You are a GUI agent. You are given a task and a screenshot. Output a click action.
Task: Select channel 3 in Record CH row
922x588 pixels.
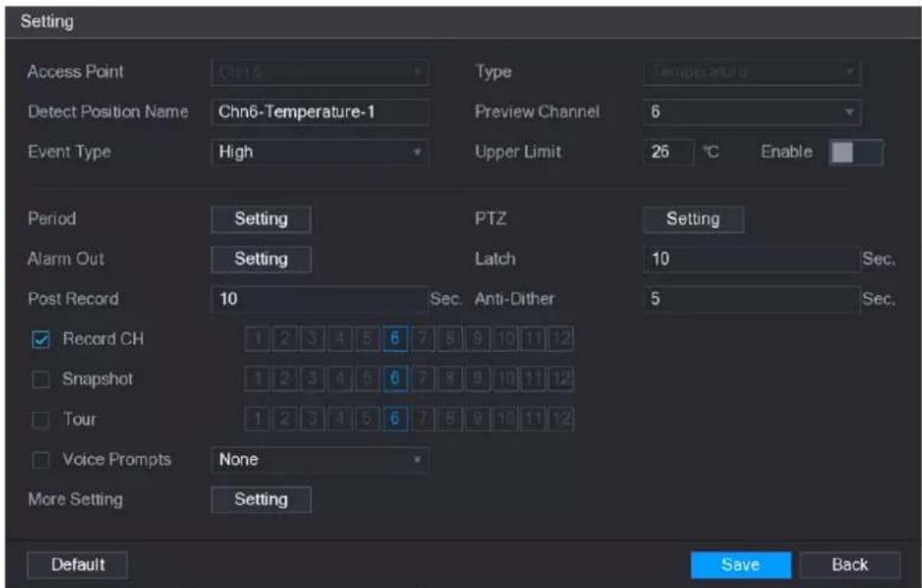point(312,339)
